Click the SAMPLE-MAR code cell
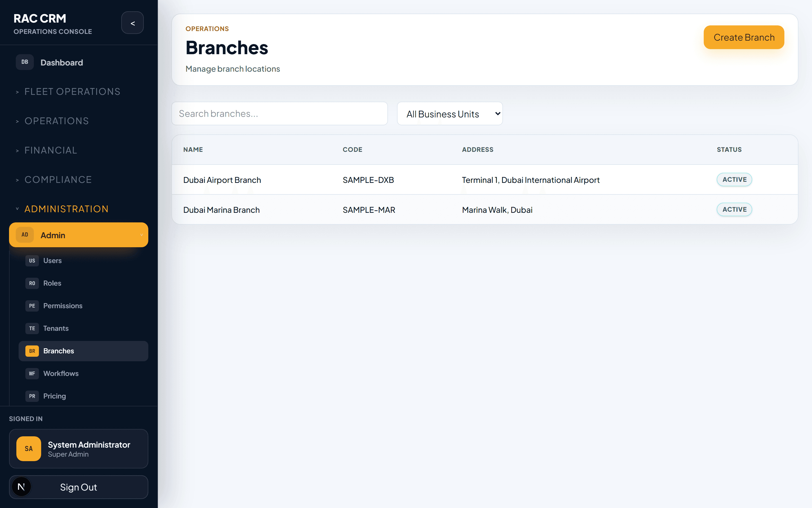The width and height of the screenshot is (812, 508). click(x=369, y=210)
